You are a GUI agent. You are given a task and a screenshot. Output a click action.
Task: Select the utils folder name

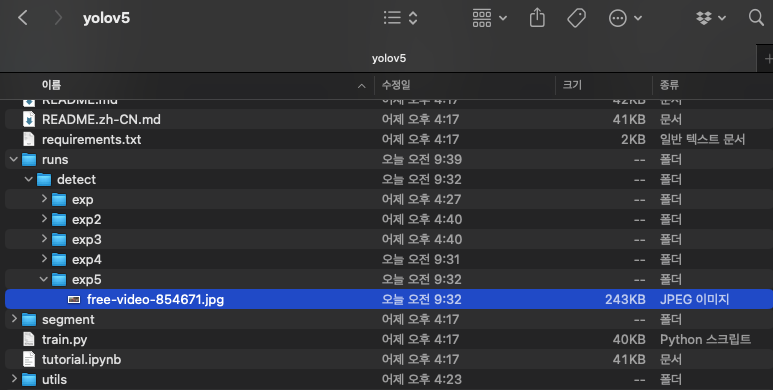[x=54, y=380]
